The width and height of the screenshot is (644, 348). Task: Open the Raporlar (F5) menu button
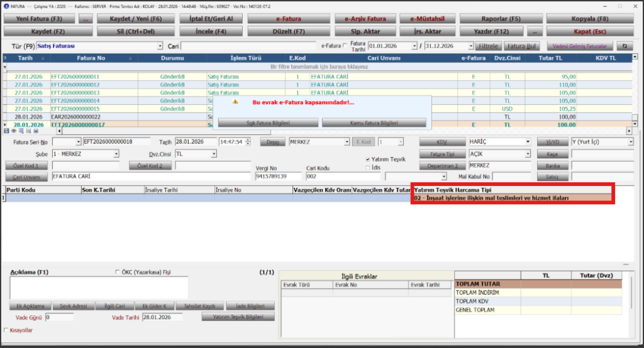click(x=501, y=19)
